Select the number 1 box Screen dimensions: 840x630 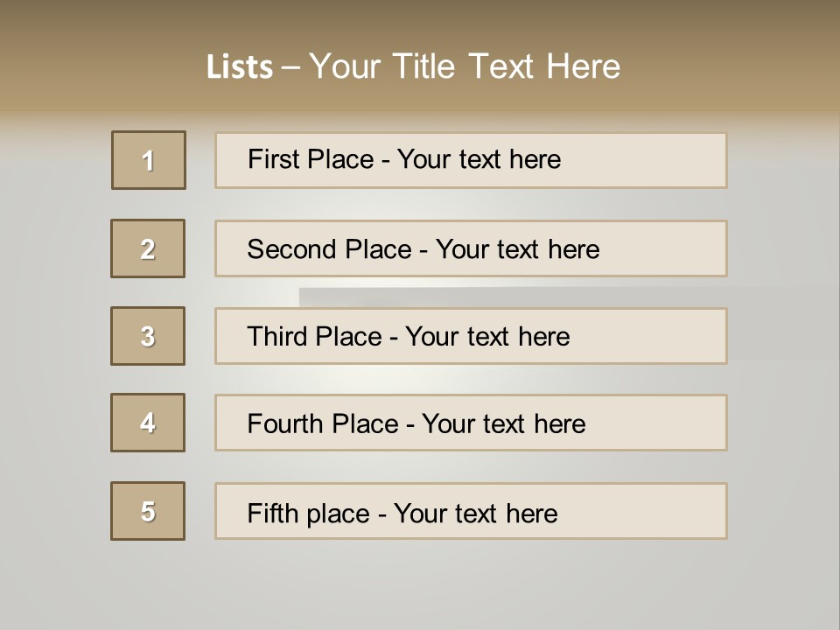(149, 160)
